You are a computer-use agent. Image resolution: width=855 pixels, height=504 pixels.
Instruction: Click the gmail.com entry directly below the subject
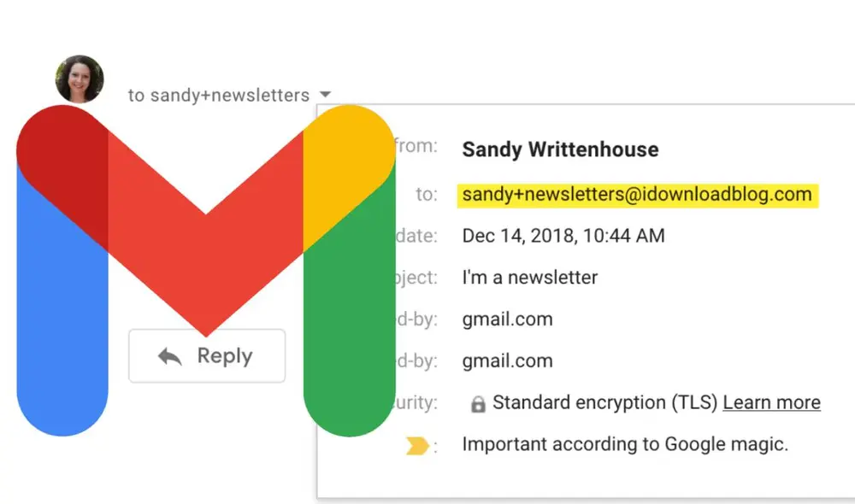(507, 319)
